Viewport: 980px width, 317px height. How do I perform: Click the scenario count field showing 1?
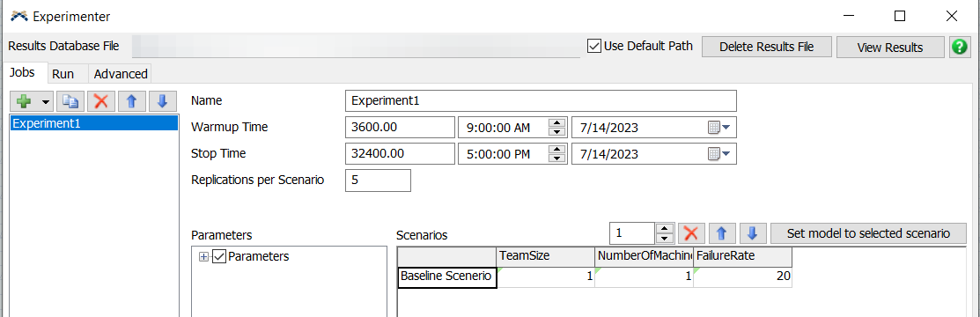(632, 234)
